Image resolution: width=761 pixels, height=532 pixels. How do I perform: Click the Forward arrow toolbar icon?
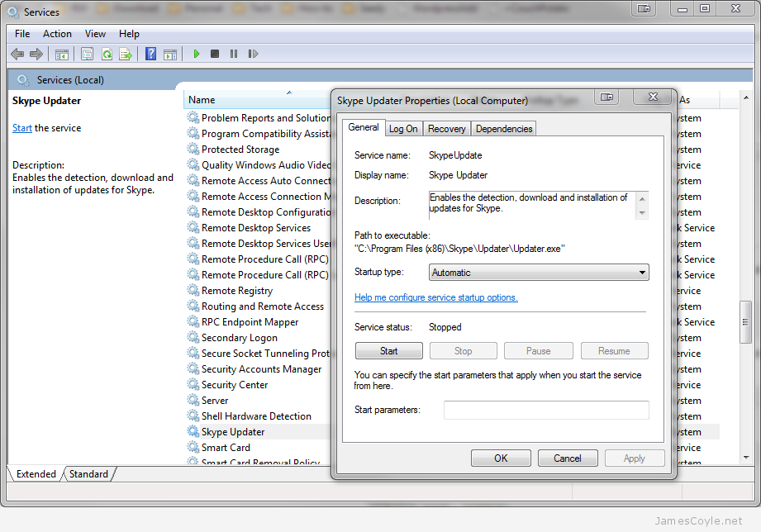coord(36,54)
